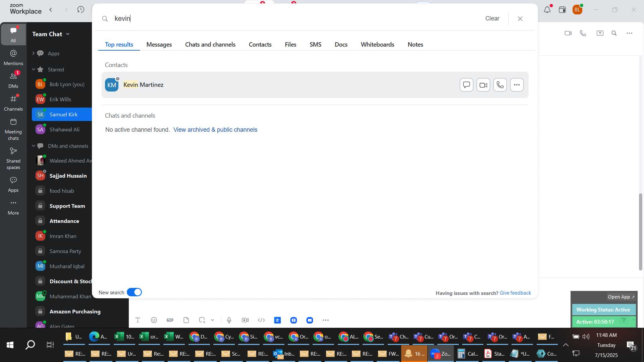Open the Contacts search tab

pos(260,45)
